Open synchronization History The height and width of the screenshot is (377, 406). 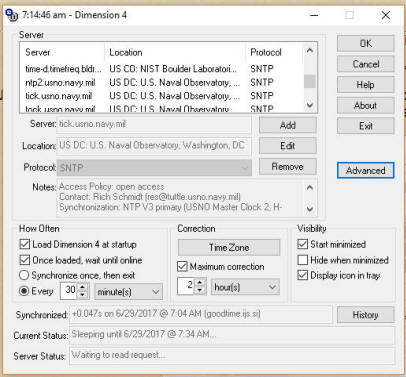365,315
